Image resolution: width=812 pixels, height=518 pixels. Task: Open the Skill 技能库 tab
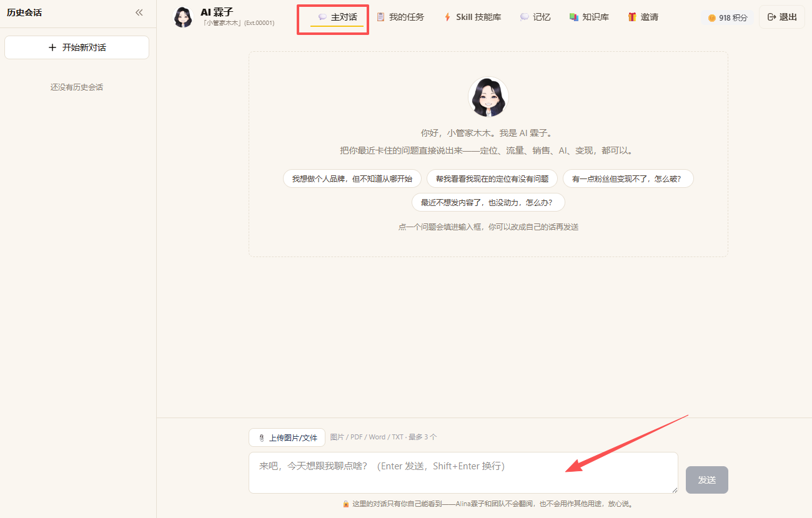pyautogui.click(x=472, y=17)
